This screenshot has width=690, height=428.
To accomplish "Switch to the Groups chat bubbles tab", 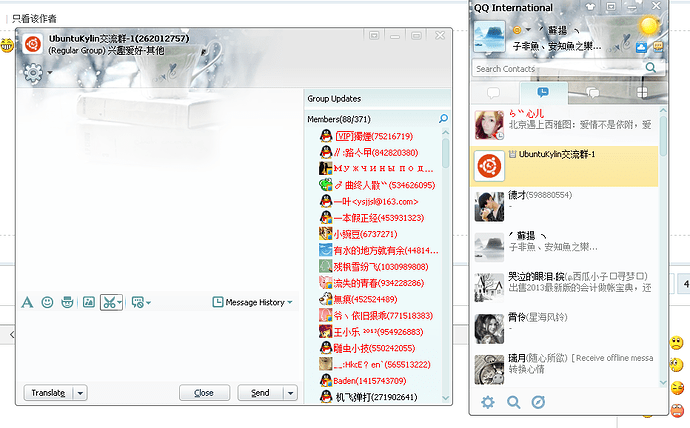I will 592,93.
